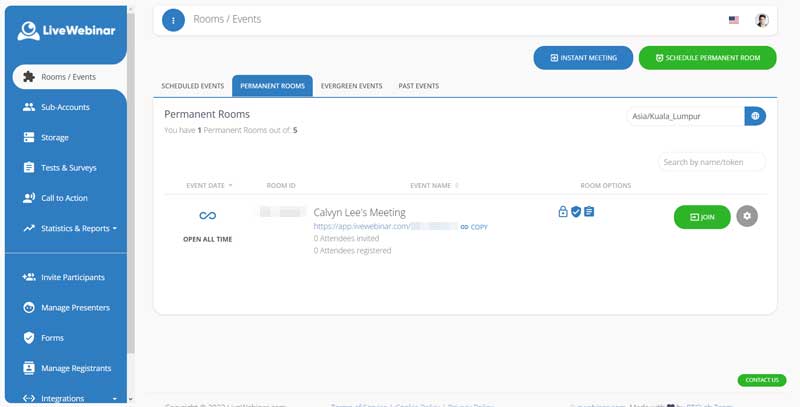Click the Call to Action speaker icon
Viewport: 800px width, 407px height.
point(29,198)
